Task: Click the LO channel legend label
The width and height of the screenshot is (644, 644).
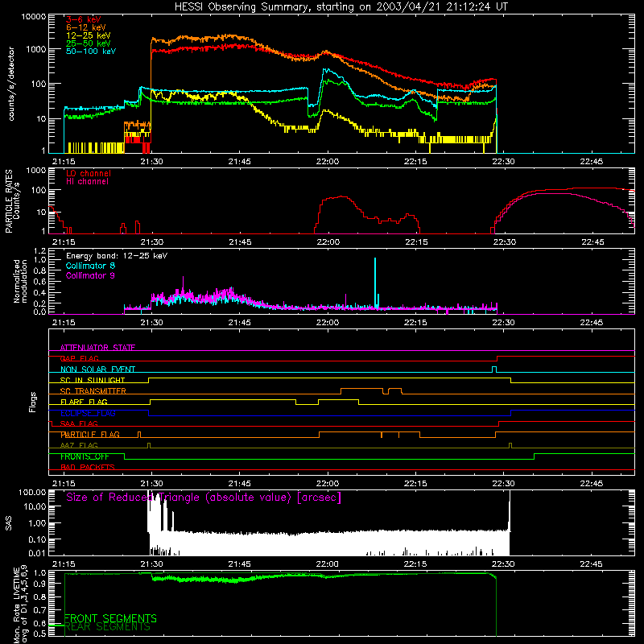Action: [x=89, y=173]
